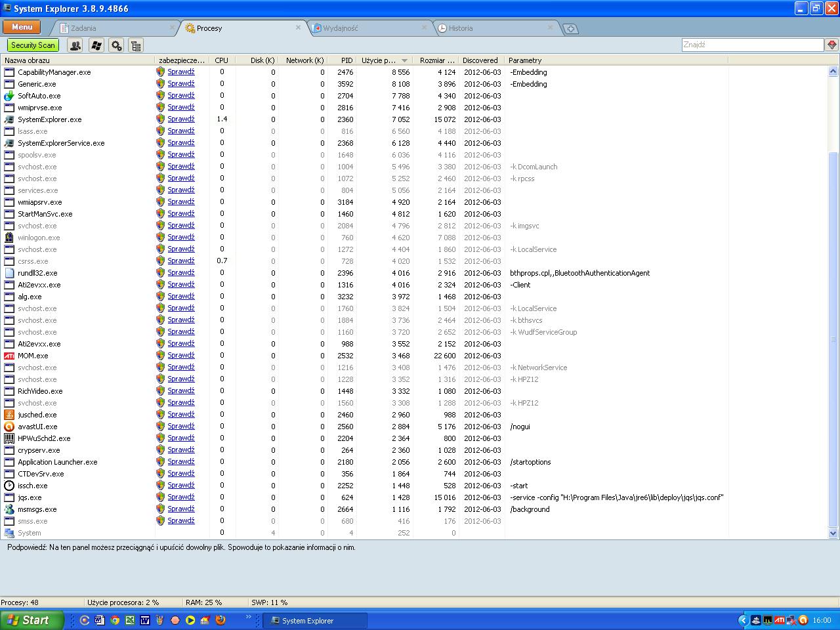Sort by Parametry column header

(x=616, y=60)
